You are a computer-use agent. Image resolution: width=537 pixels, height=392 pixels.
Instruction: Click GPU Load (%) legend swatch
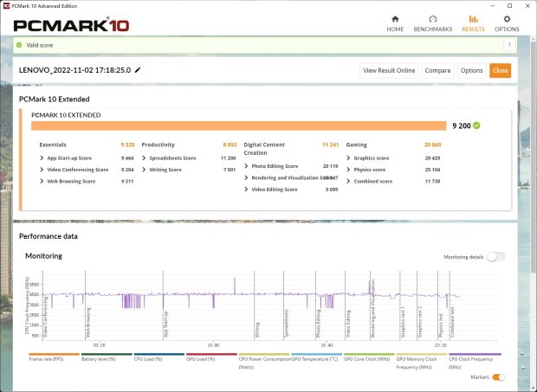click(211, 355)
